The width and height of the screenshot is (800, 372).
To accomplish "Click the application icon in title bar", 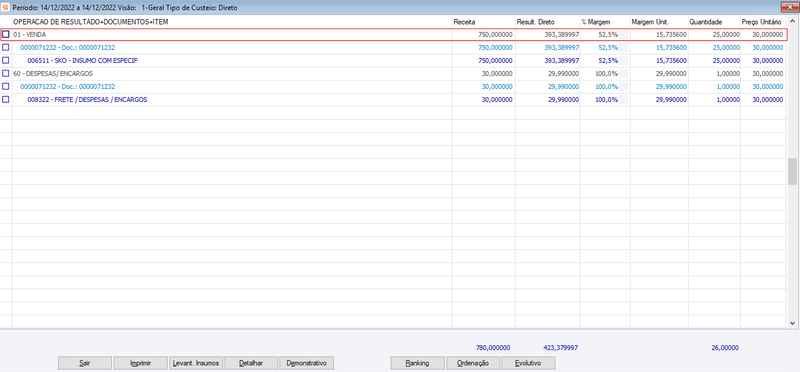I will (x=6, y=8).
